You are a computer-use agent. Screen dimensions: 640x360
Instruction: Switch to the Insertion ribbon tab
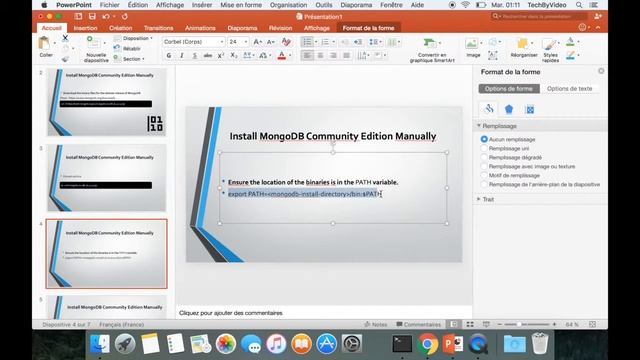(85, 28)
